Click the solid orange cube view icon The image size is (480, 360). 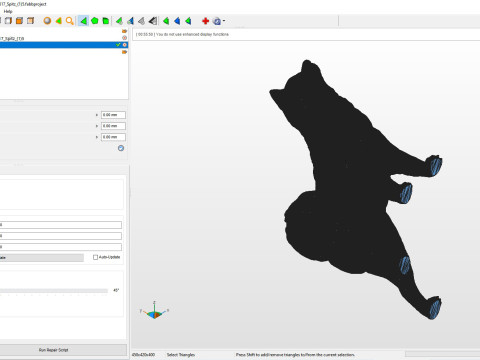[19, 21]
